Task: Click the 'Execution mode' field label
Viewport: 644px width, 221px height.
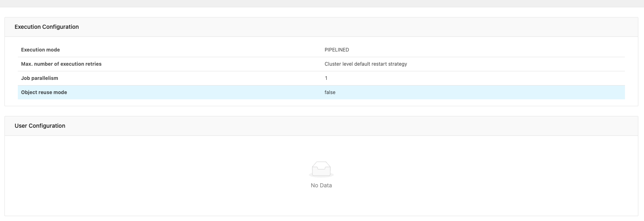Action: [40, 50]
